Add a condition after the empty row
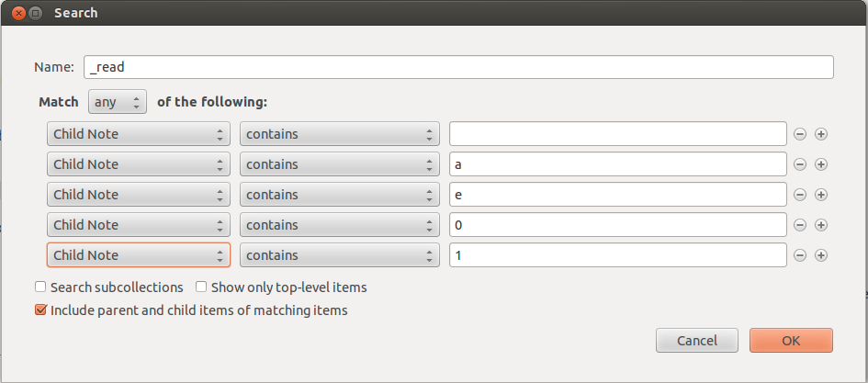 tap(821, 134)
